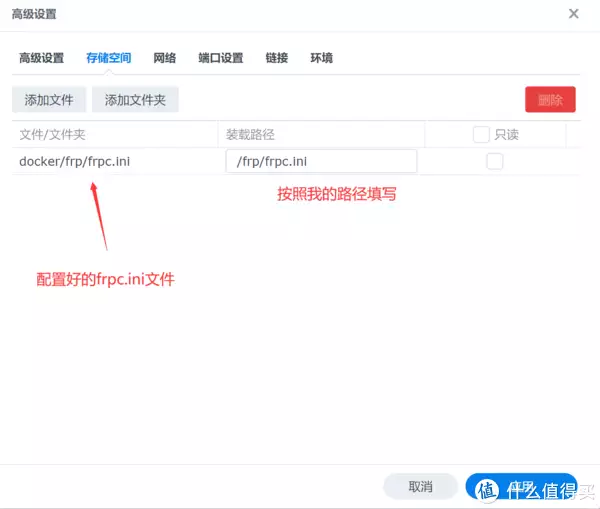Click the 添加文件 button
The height and width of the screenshot is (509, 600).
tap(49, 100)
